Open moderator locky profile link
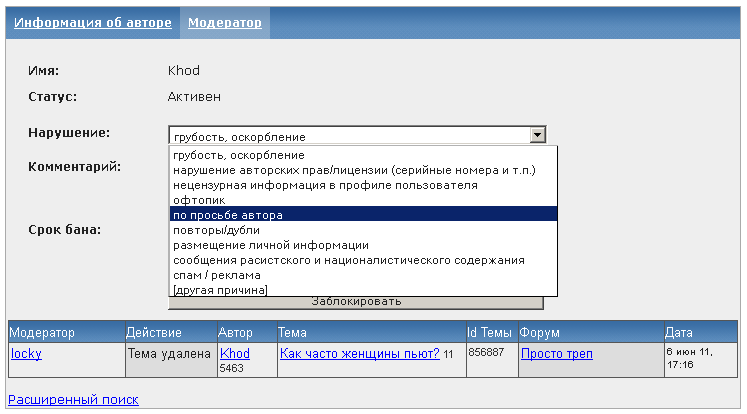Viewport: 747px width, 414px height. click(26, 354)
